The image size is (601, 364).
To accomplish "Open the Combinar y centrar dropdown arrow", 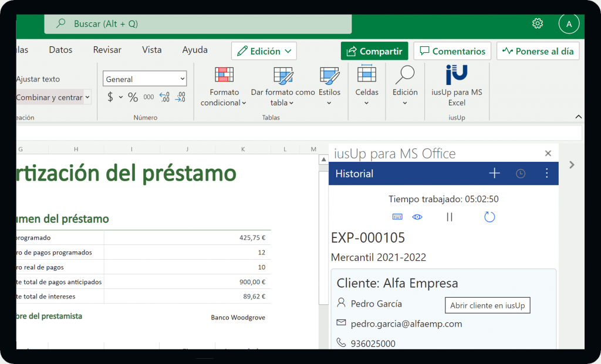I will pos(87,97).
